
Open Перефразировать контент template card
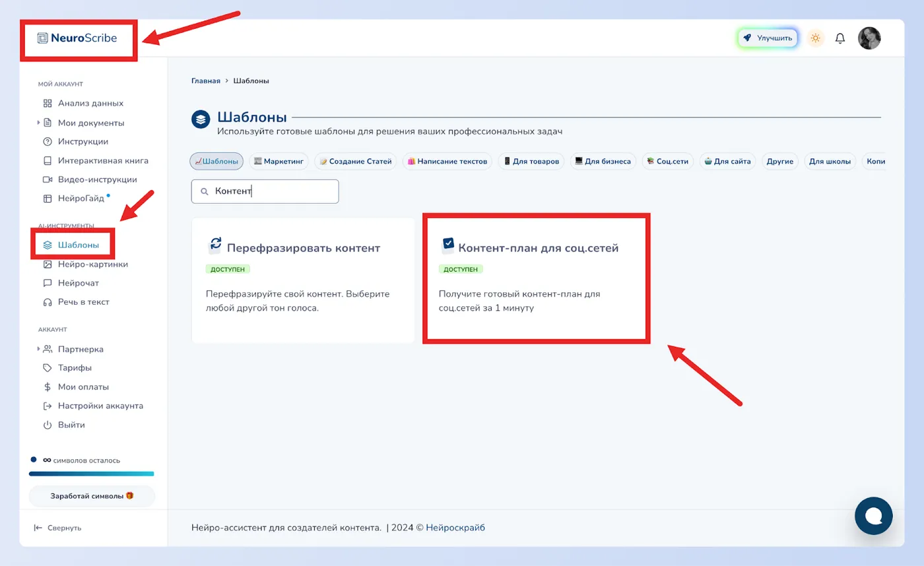click(x=303, y=280)
